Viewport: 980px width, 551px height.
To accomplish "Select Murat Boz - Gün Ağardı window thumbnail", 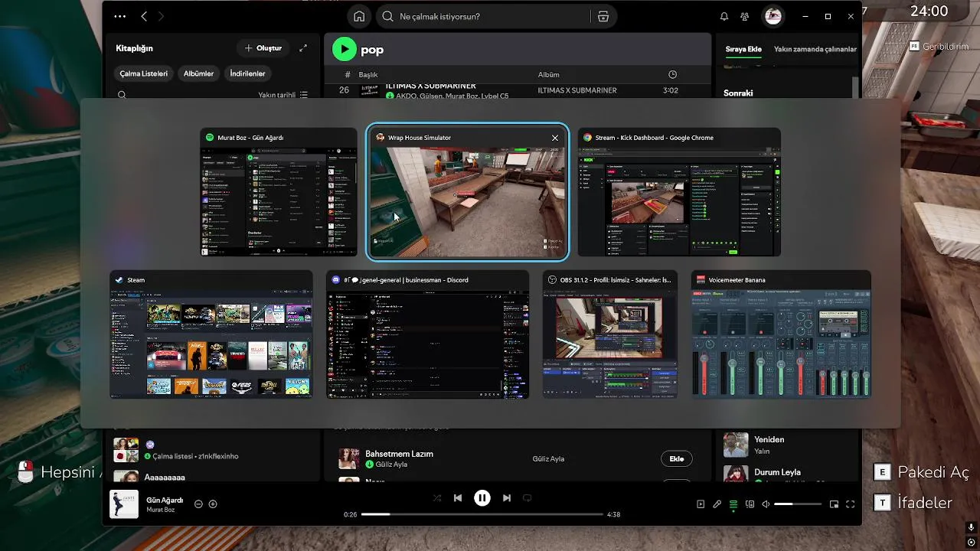I will (279, 192).
